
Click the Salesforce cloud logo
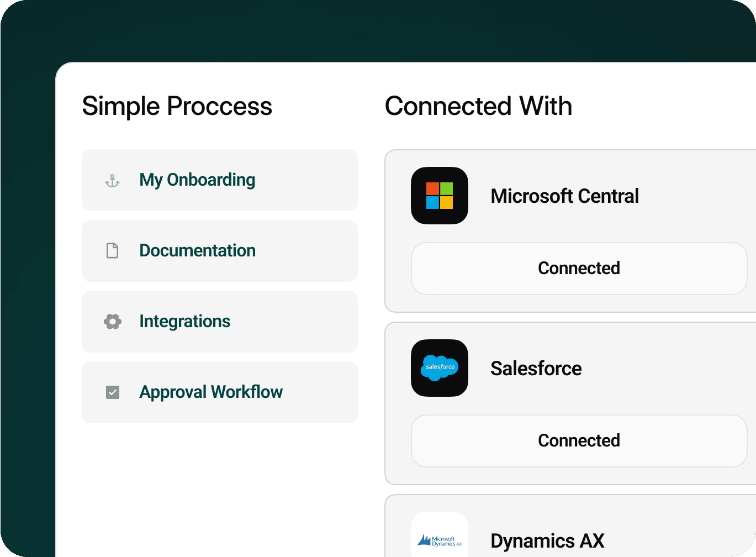[x=440, y=368]
